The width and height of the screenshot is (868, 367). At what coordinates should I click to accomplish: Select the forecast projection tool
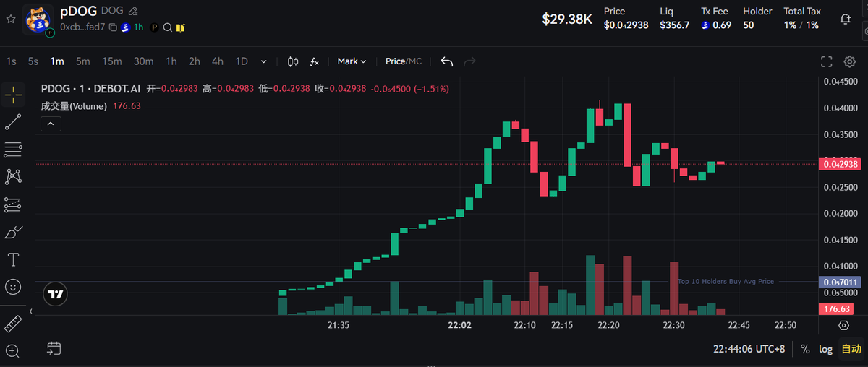point(13,204)
